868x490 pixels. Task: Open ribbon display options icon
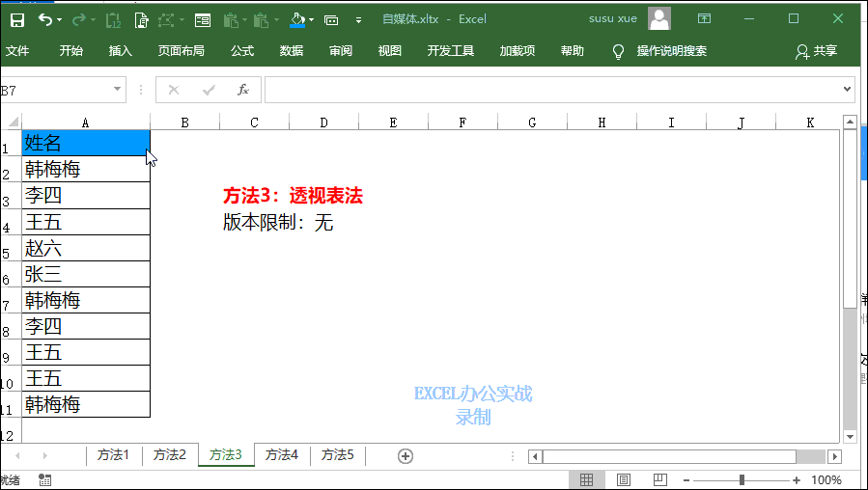click(704, 18)
